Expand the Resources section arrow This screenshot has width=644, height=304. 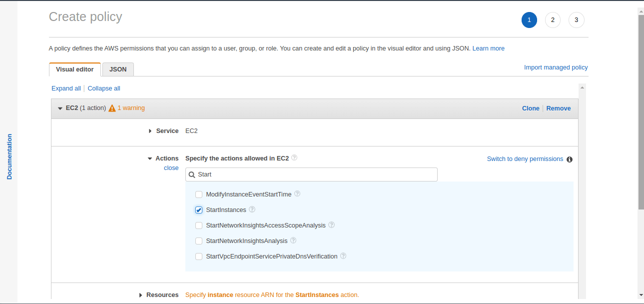(x=141, y=295)
